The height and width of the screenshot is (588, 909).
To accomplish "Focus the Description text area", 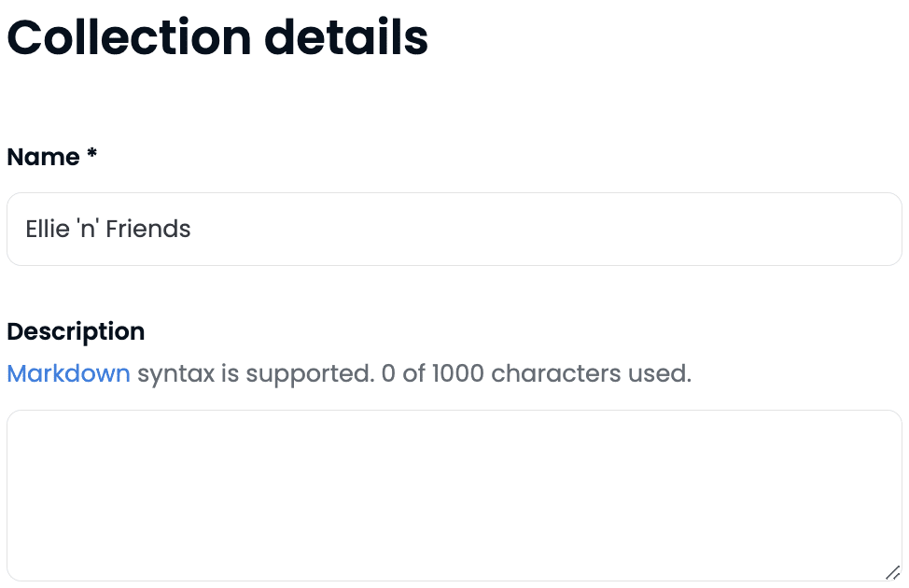I will (454, 495).
